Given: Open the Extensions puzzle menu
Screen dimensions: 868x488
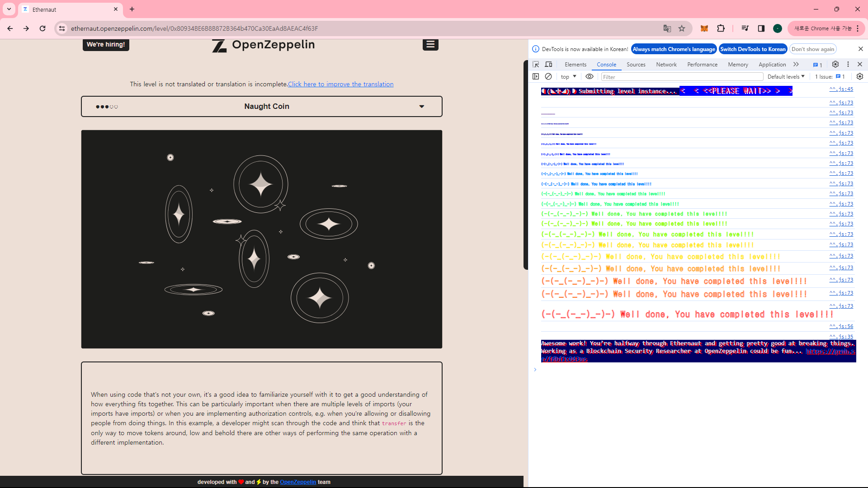Looking at the screenshot, I should point(721,28).
